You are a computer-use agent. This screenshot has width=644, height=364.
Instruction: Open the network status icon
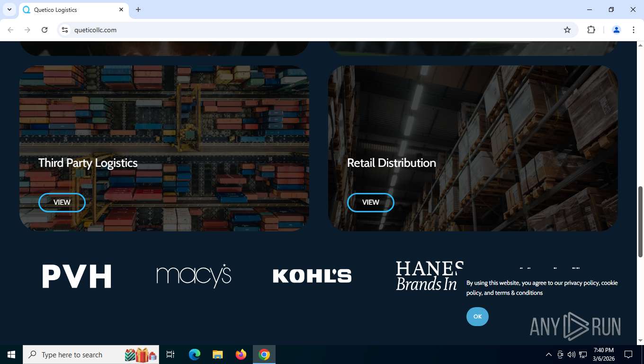coord(583,355)
